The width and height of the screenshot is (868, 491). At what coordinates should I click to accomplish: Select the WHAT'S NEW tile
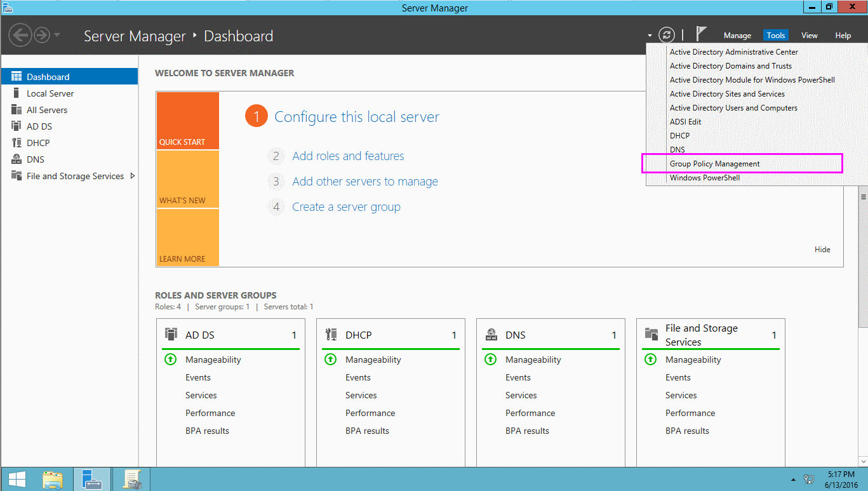[x=188, y=179]
